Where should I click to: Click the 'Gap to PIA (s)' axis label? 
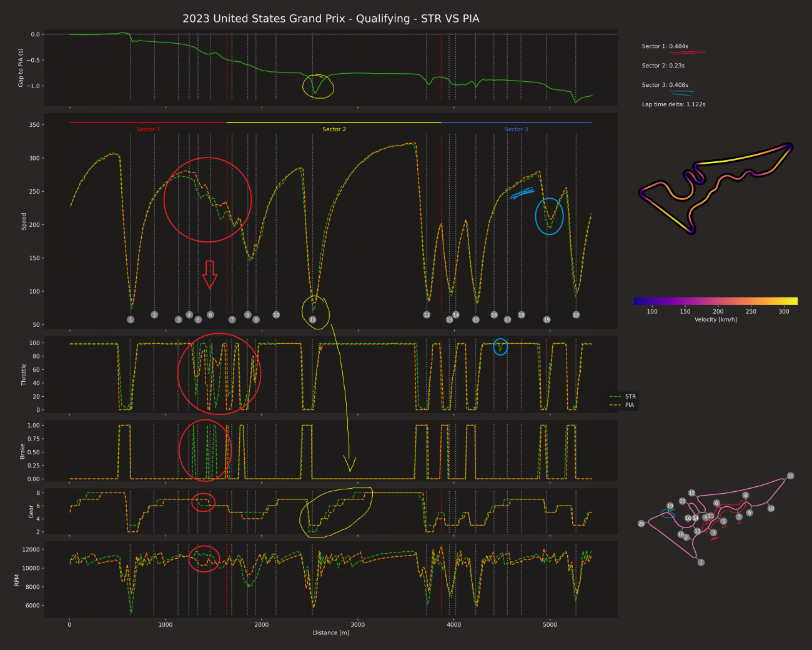tap(21, 67)
